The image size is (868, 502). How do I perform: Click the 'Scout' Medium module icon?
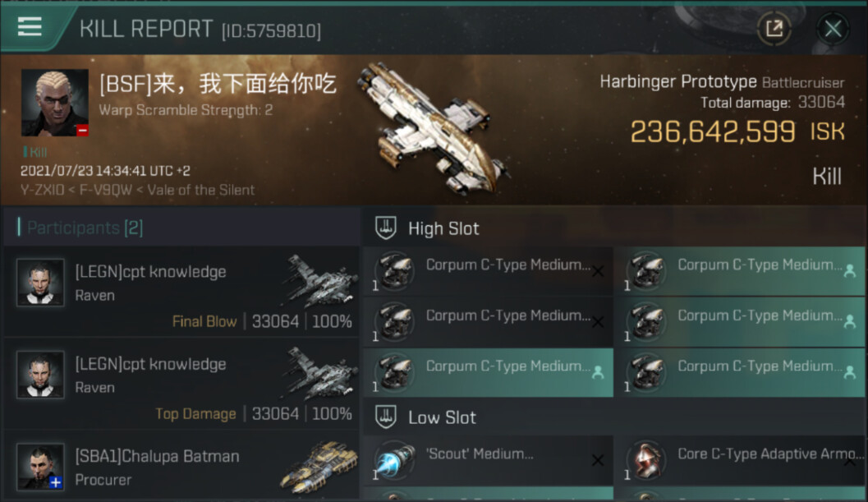tap(394, 460)
